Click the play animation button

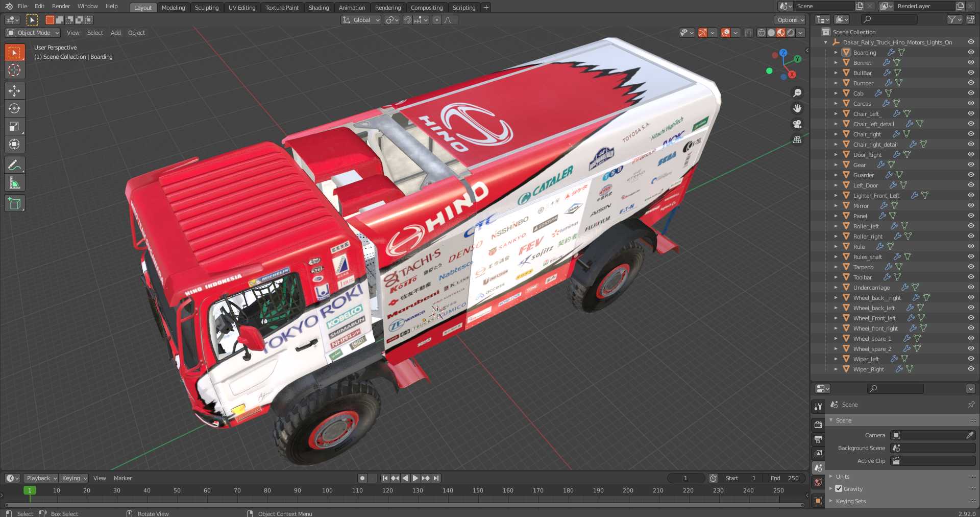[415, 478]
